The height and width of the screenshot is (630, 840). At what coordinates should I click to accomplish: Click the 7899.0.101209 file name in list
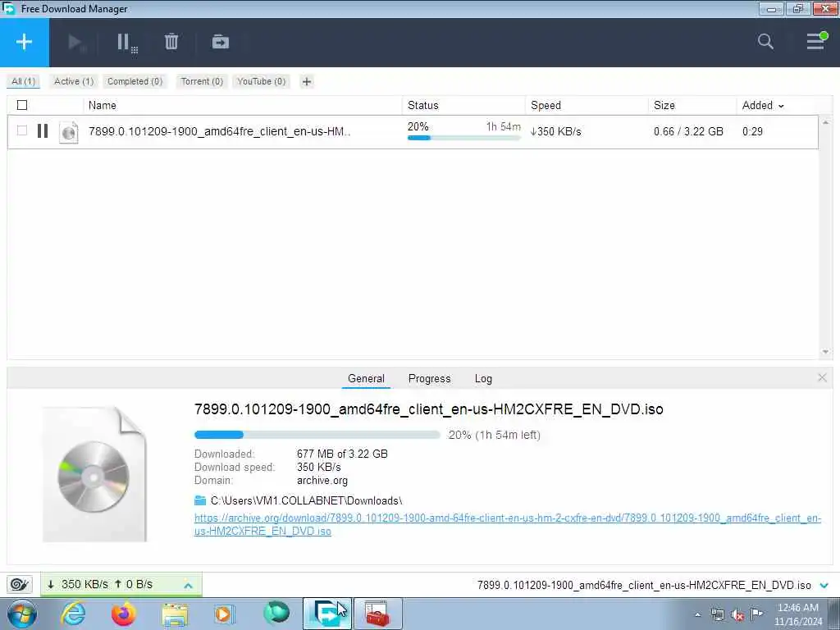click(219, 131)
